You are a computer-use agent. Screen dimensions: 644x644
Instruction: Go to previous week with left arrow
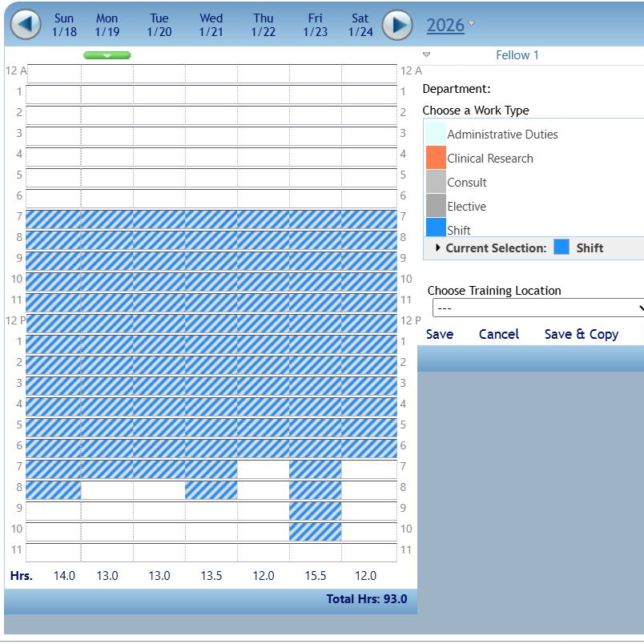(26, 25)
